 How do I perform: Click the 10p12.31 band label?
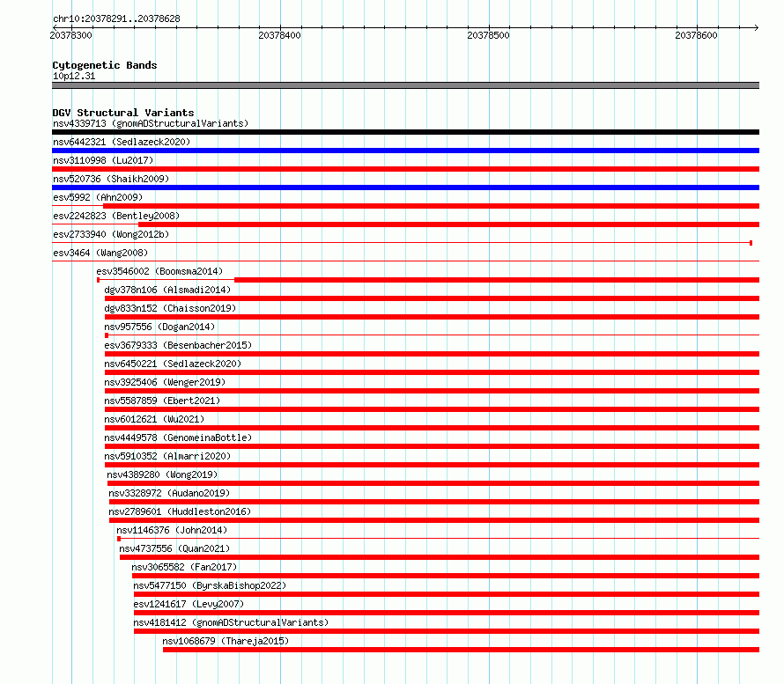(x=74, y=76)
